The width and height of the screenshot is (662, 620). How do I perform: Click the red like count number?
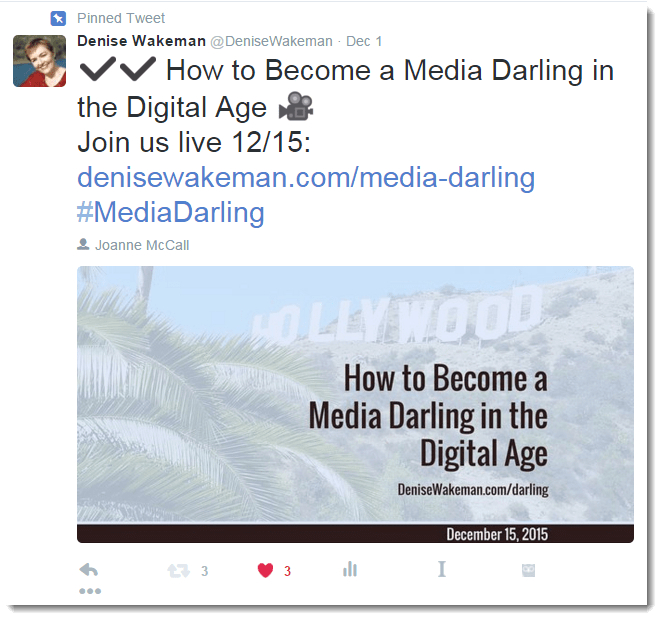click(288, 571)
